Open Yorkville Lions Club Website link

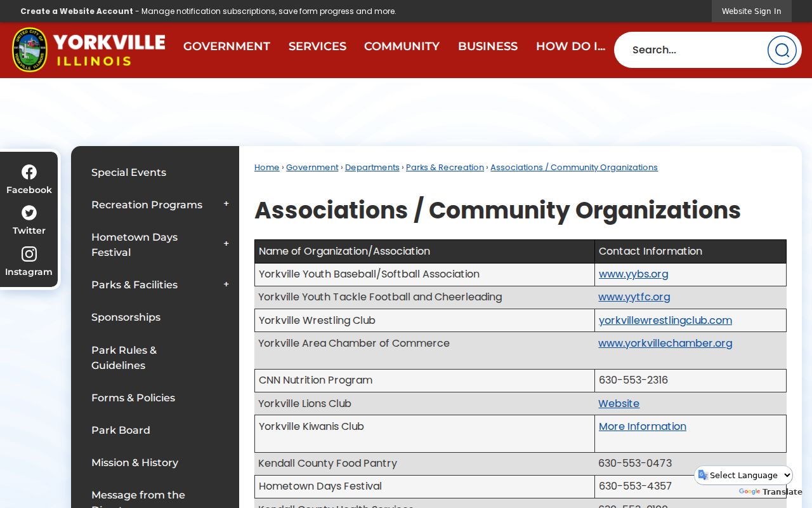(619, 404)
